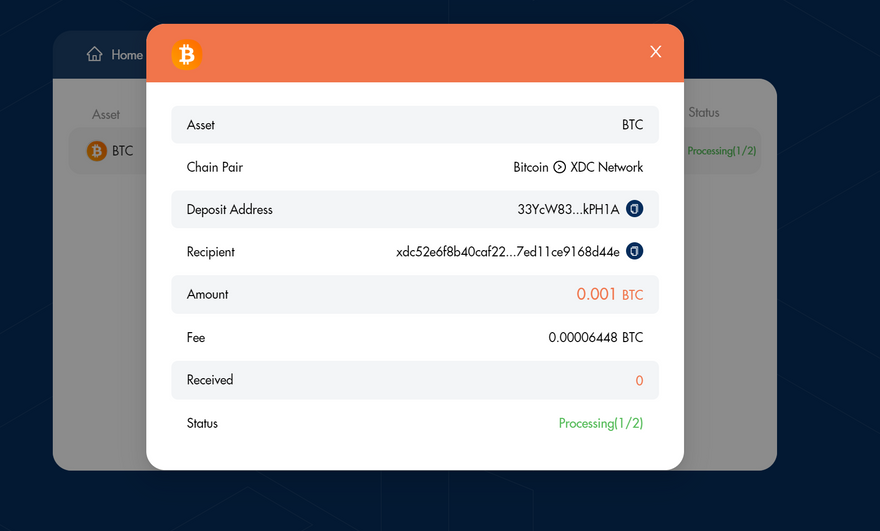The image size is (880, 531).
Task: Click the deposit address 33YcW83...kPH1A text
Action: click(568, 209)
